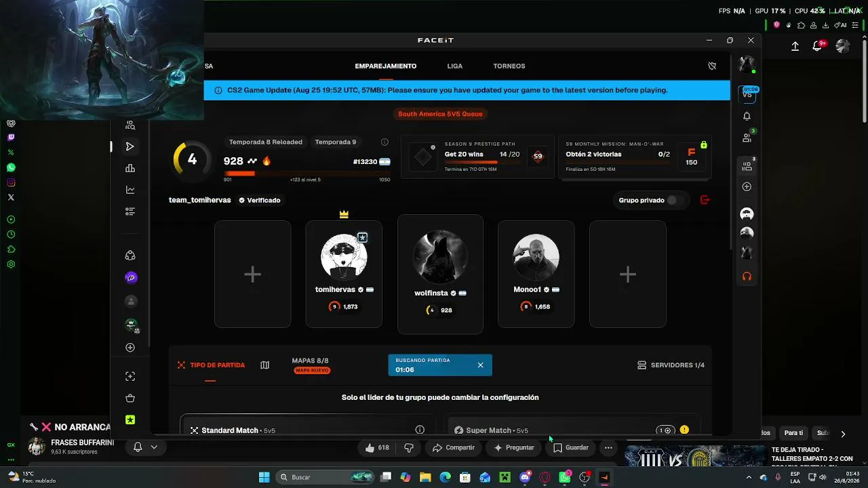The width and height of the screenshot is (868, 488).
Task: Open the FACEIT friends list icon
Action: click(747, 138)
